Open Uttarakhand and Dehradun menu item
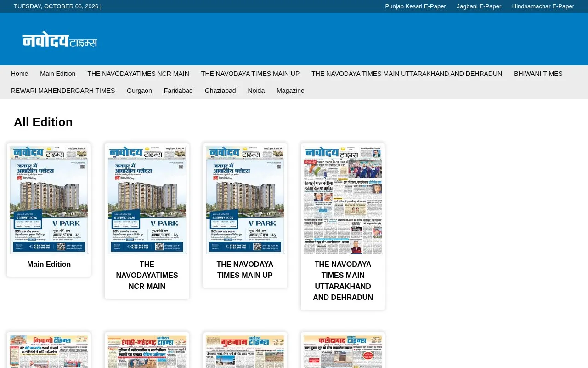588x368 pixels. coord(407,74)
